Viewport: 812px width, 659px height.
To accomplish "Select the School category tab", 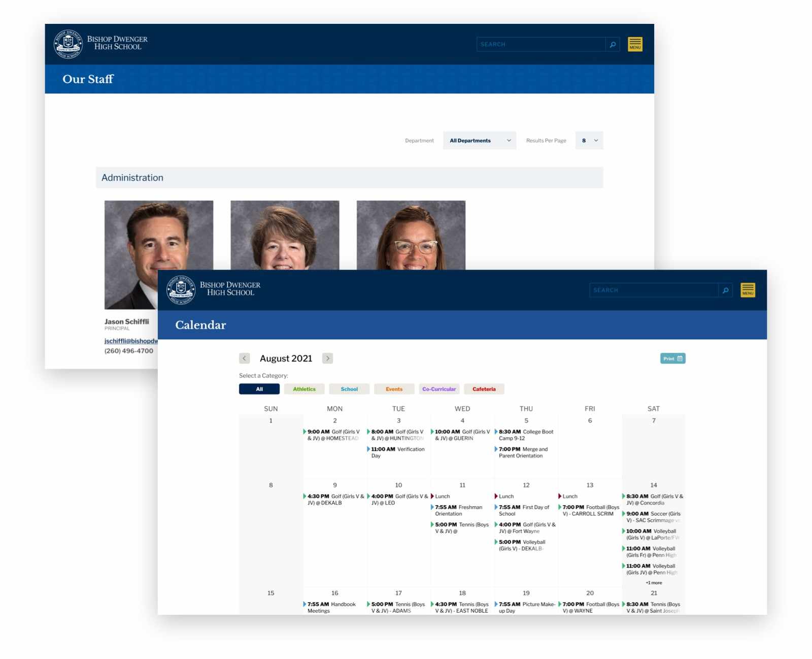I will pyautogui.click(x=349, y=389).
